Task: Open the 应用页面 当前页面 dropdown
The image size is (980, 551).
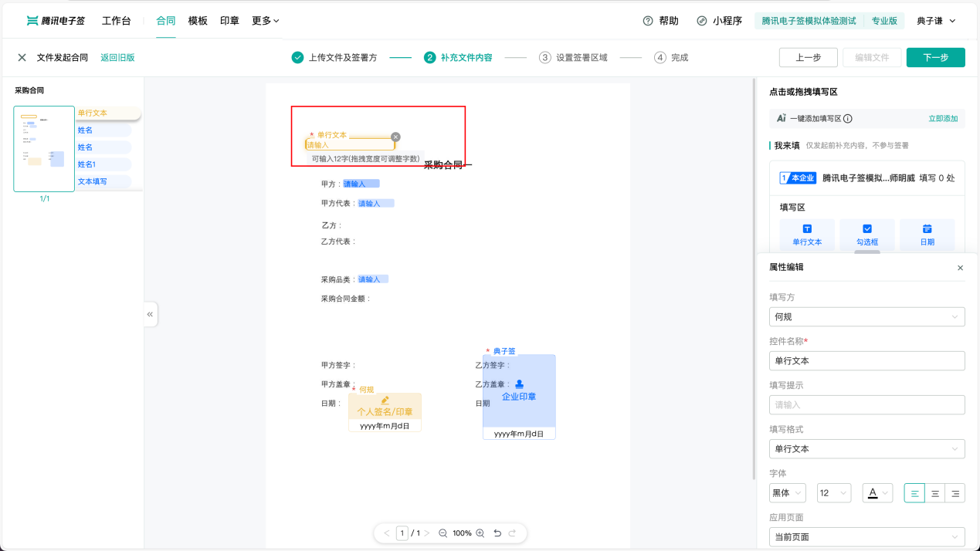Action: tap(866, 536)
